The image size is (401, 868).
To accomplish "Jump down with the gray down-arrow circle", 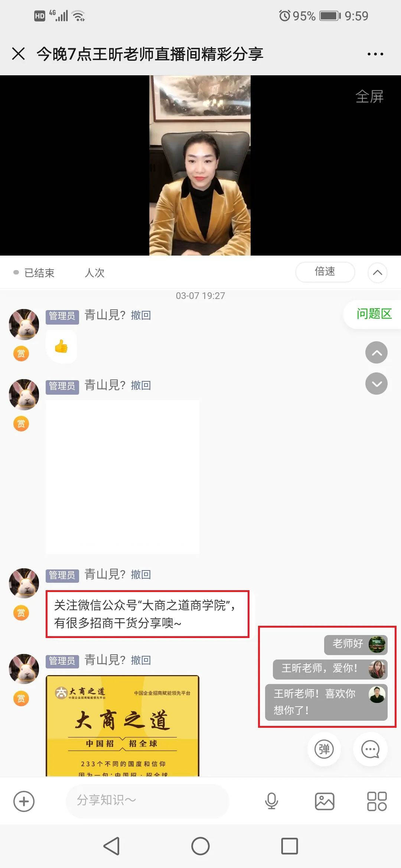I will point(376,384).
